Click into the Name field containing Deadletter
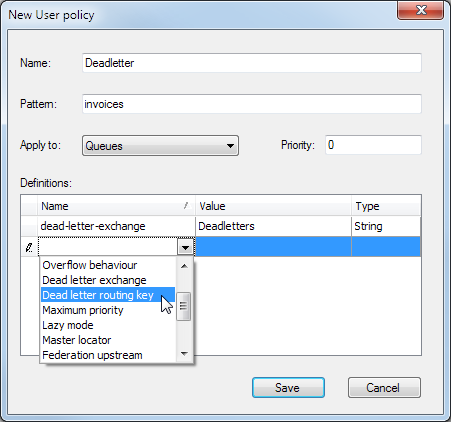The width and height of the screenshot is (451, 422). (252, 63)
